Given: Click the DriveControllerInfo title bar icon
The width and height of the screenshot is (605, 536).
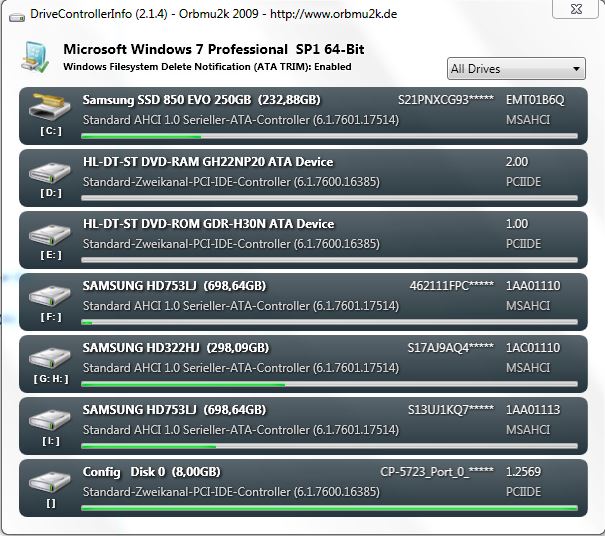Looking at the screenshot, I should click(16, 17).
